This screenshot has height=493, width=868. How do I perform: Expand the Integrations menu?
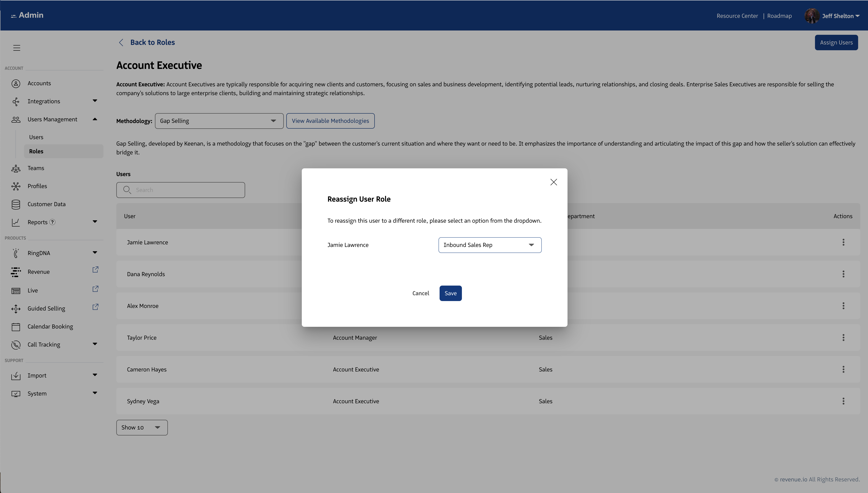click(95, 101)
